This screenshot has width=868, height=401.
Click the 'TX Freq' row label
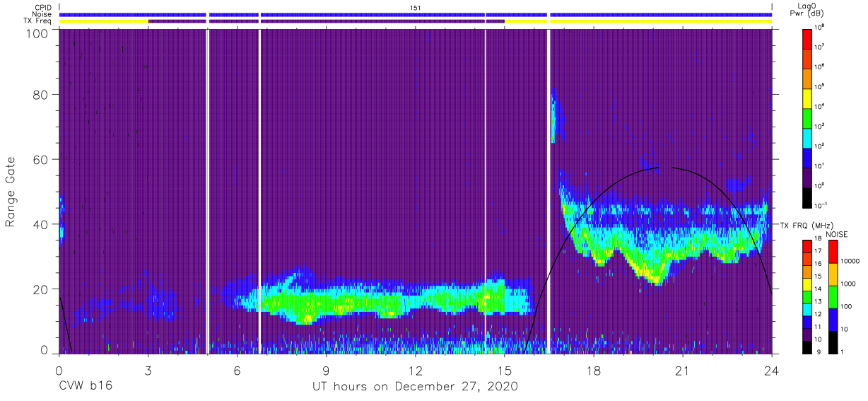(x=39, y=21)
